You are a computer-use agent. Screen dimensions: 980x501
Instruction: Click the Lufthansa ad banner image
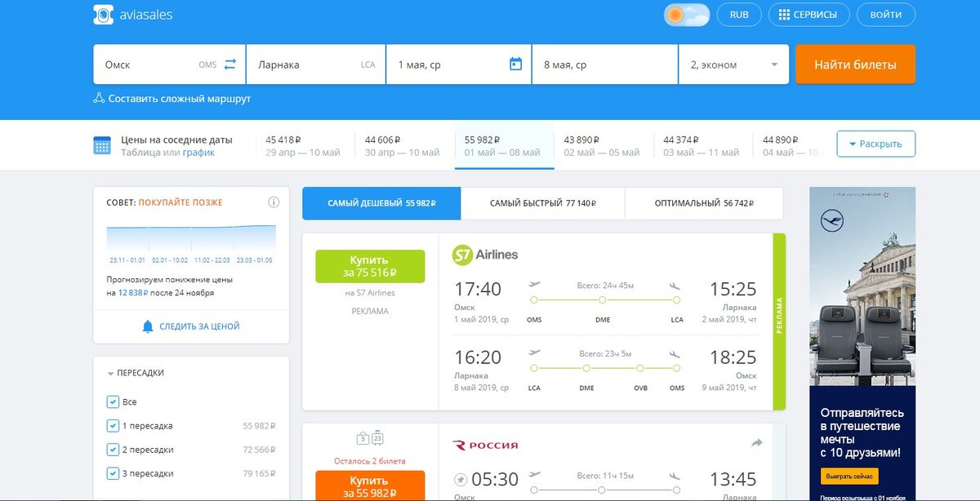(862, 286)
